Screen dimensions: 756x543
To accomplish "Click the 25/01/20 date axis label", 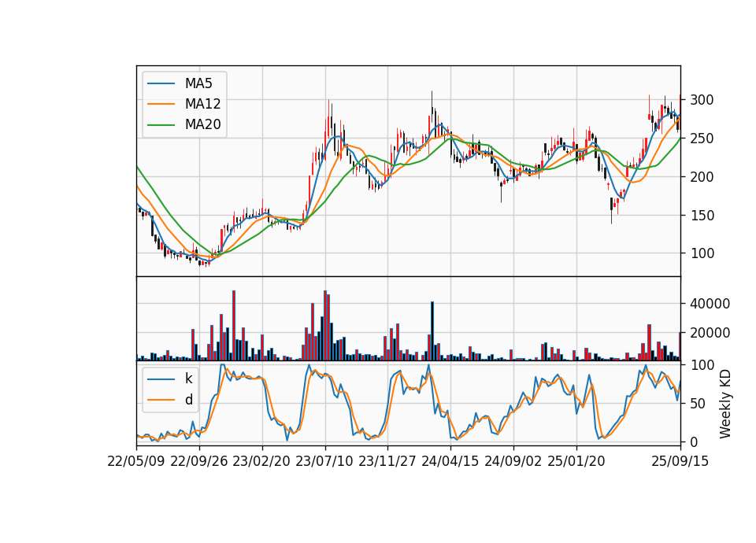I will [576, 461].
